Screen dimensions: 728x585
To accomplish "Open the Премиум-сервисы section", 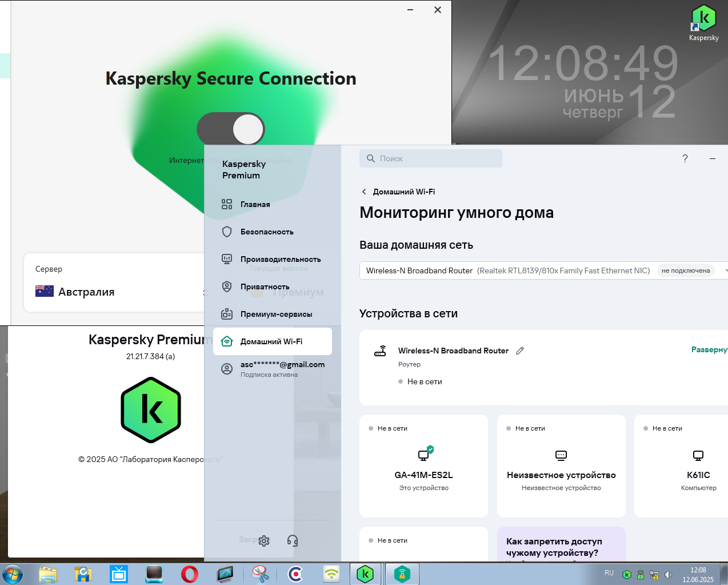I will click(x=273, y=314).
